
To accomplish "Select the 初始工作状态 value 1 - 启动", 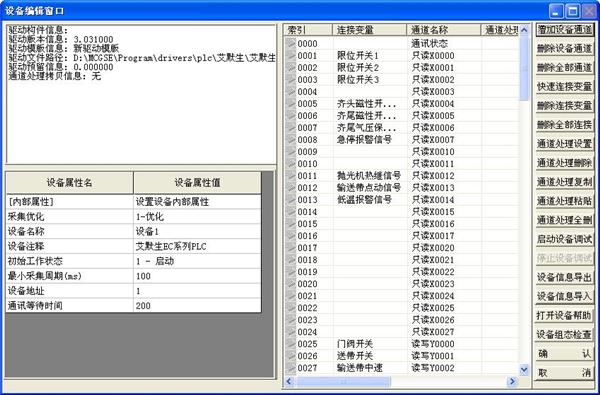I will [197, 261].
